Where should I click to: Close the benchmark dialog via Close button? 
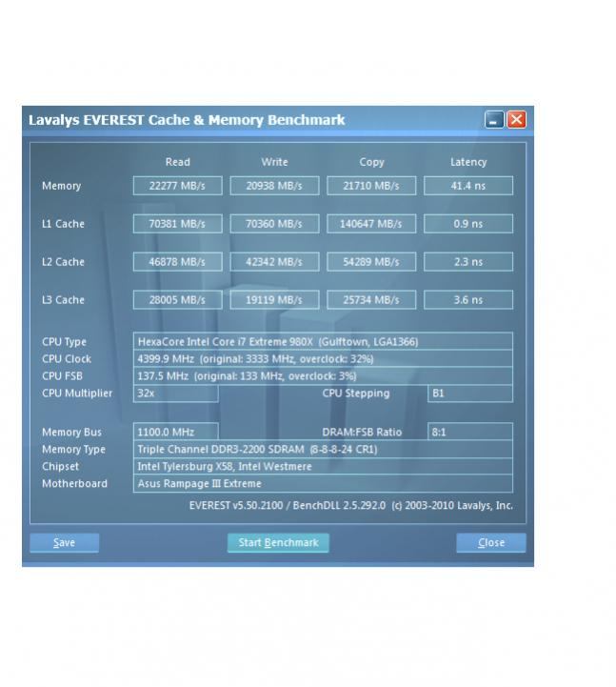[490, 542]
